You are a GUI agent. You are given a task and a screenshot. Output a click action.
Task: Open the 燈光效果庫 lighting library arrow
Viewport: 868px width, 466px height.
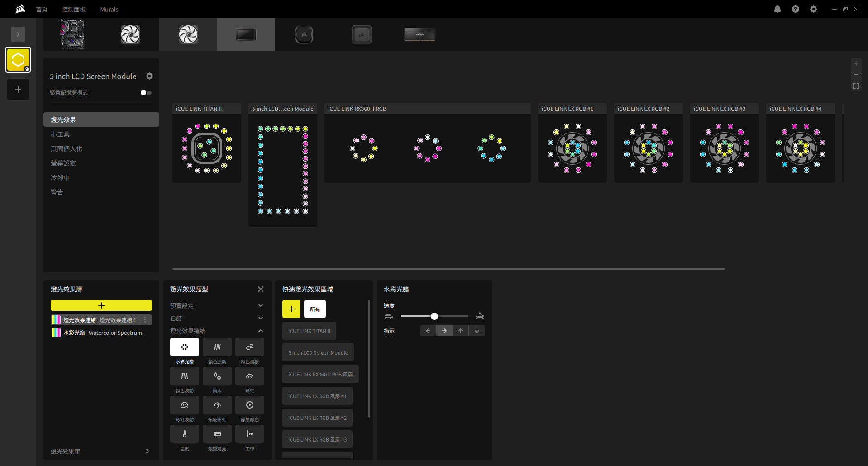148,451
